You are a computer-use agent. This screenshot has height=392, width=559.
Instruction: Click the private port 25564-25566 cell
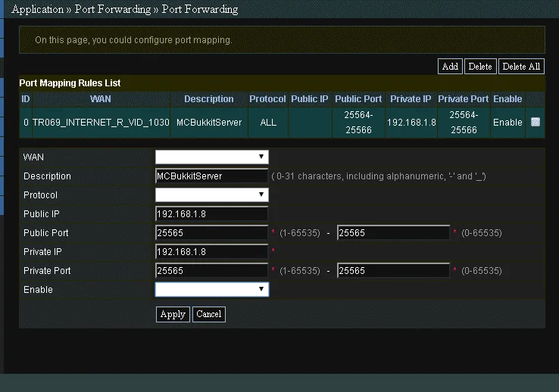(464, 123)
